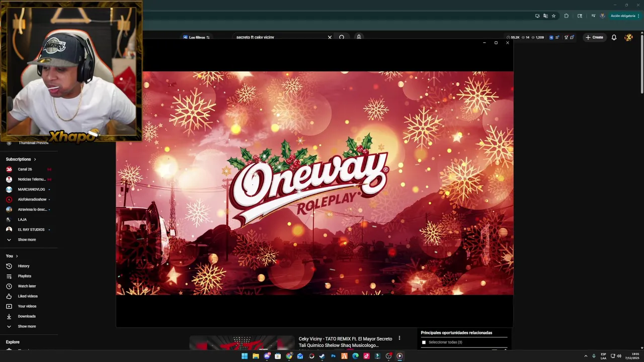This screenshot has width=644, height=362.
Task: Open Your videos in sidebar
Action: 28,306
